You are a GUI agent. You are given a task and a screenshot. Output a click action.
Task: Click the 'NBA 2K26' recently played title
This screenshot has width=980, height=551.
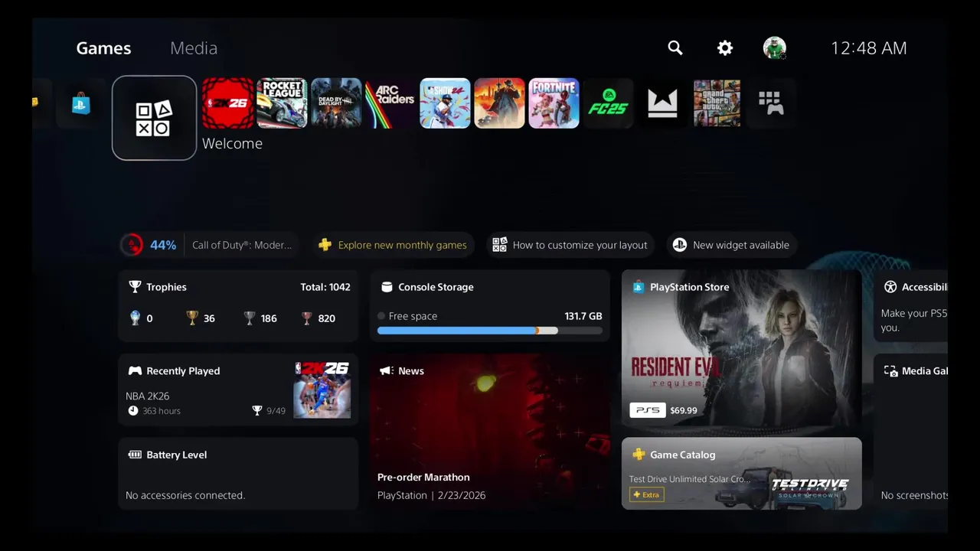(148, 396)
